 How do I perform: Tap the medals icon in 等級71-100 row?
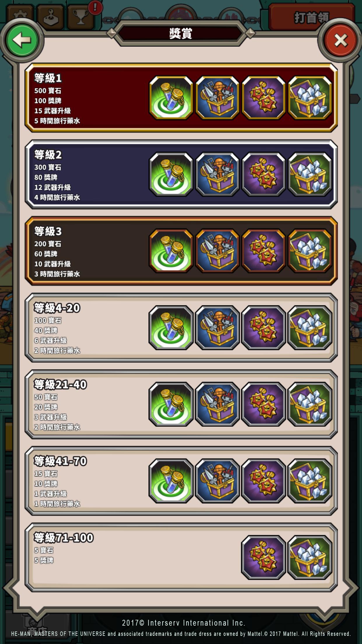[263, 557]
